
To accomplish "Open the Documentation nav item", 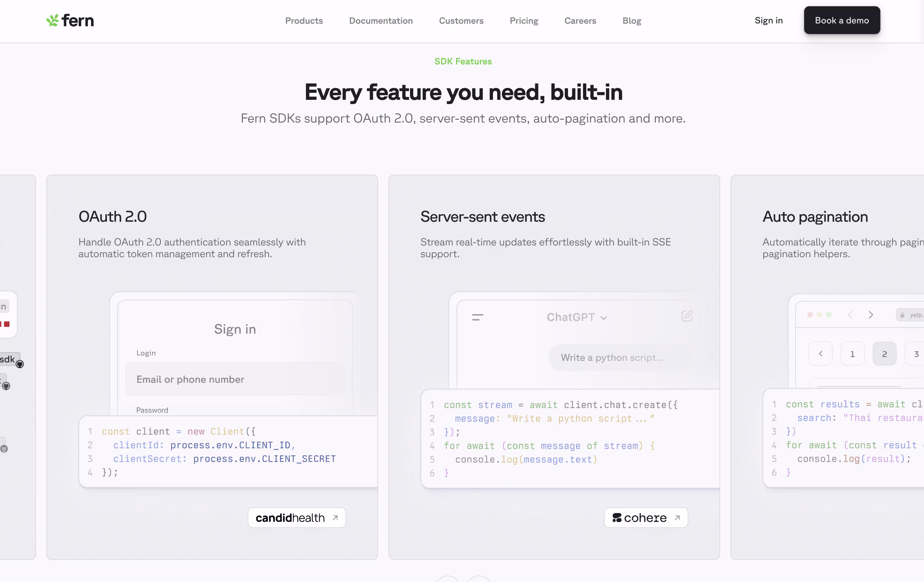I will (x=381, y=21).
